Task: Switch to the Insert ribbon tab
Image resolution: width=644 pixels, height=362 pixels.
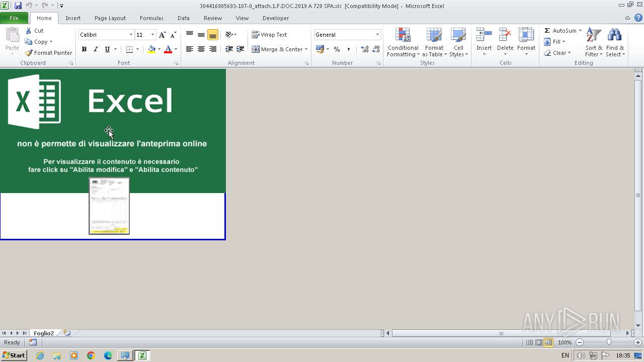Action: (73, 18)
